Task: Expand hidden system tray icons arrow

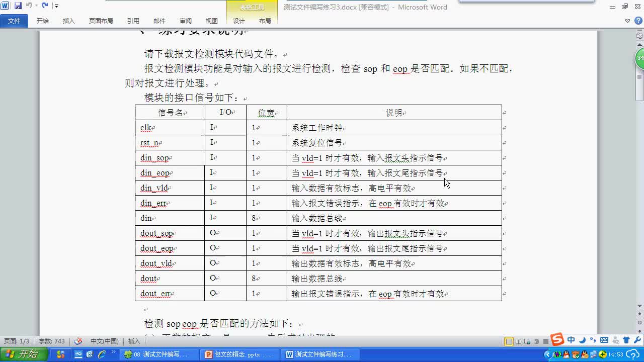Action: coord(547,354)
